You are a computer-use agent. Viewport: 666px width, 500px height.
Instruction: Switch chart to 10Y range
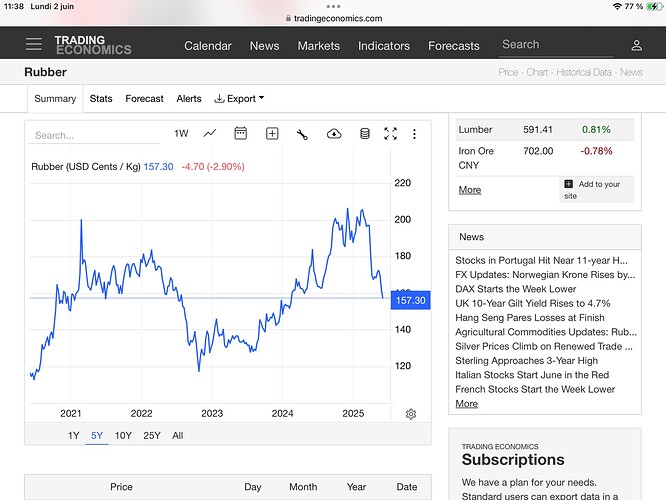123,435
